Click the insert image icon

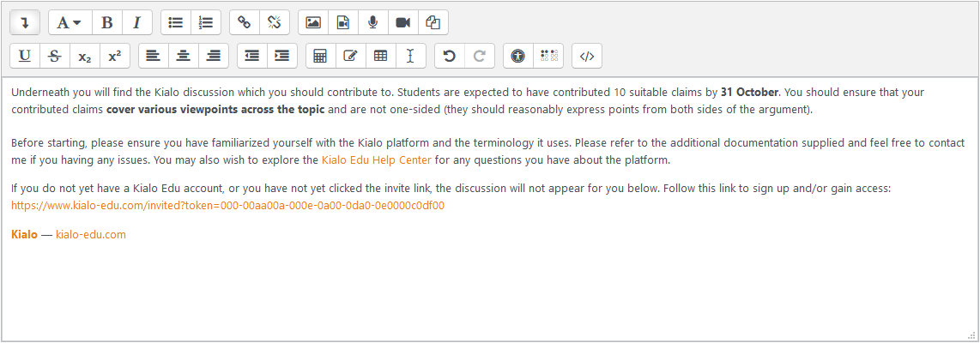[313, 22]
